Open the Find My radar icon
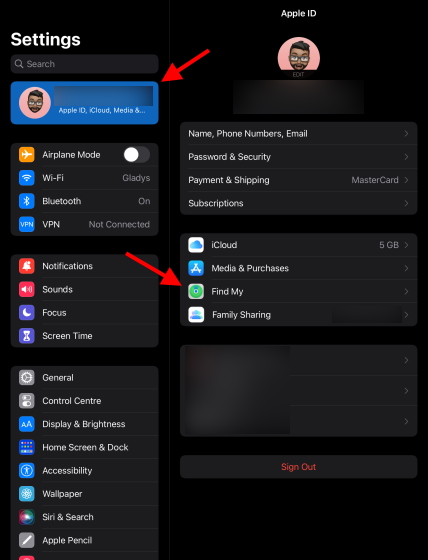 (x=196, y=291)
